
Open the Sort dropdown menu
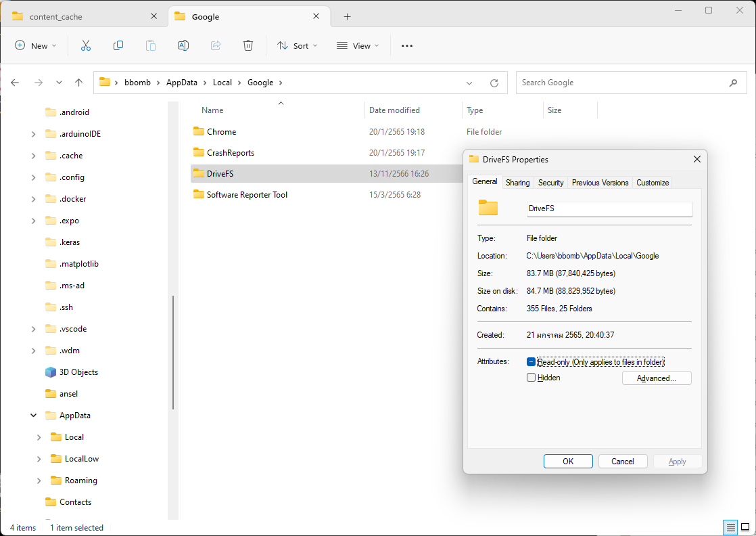[x=296, y=45]
